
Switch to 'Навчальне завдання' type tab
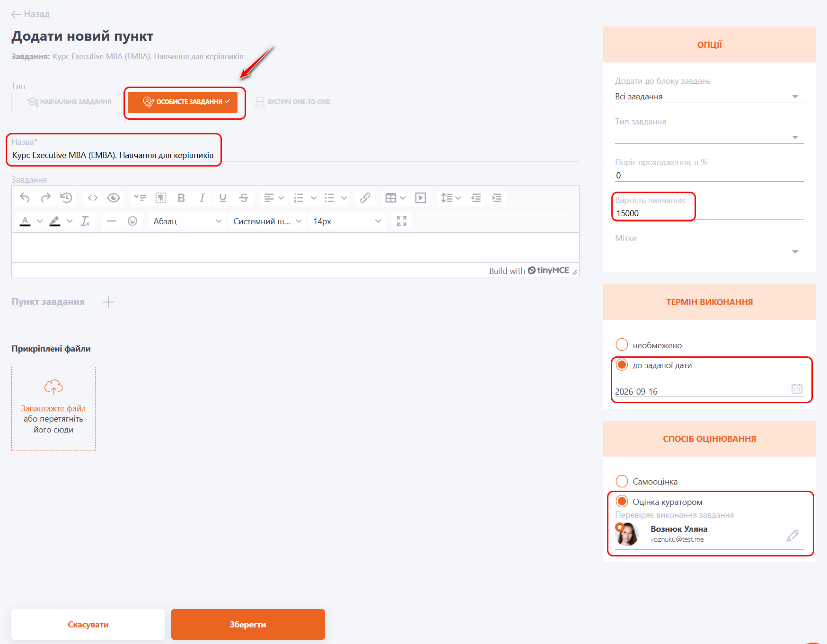click(x=69, y=102)
